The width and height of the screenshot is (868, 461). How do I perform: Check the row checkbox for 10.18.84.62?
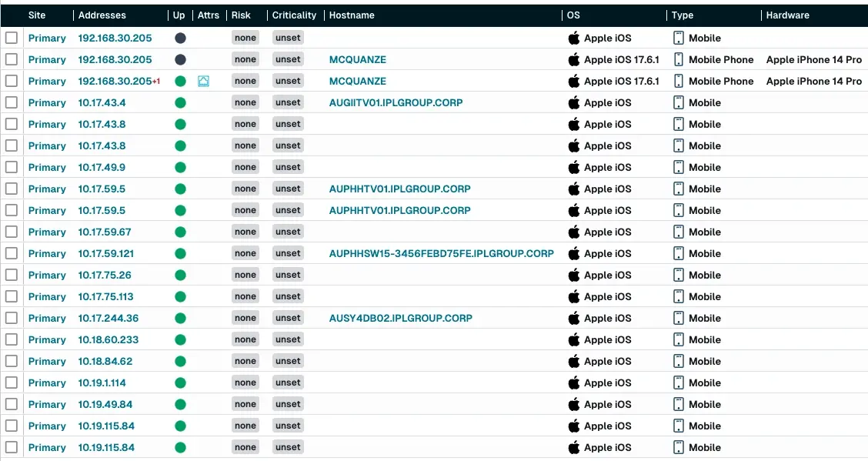[x=11, y=361]
